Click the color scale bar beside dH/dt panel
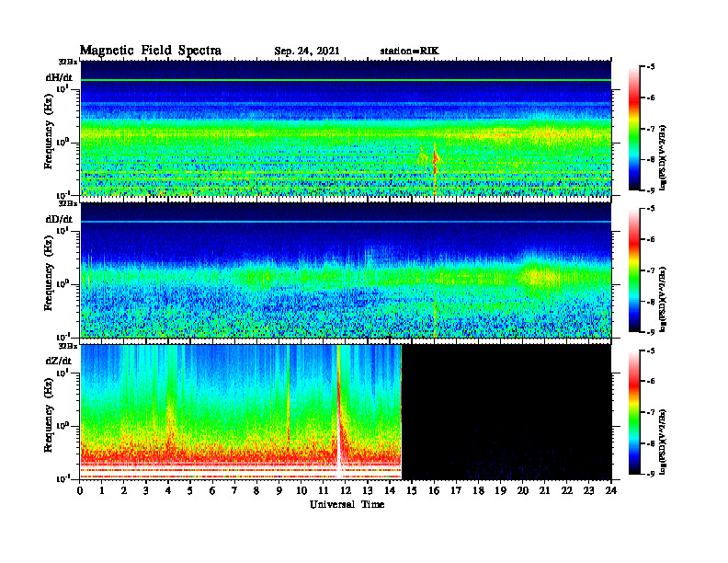This screenshot has height=563, width=728. coord(634,129)
